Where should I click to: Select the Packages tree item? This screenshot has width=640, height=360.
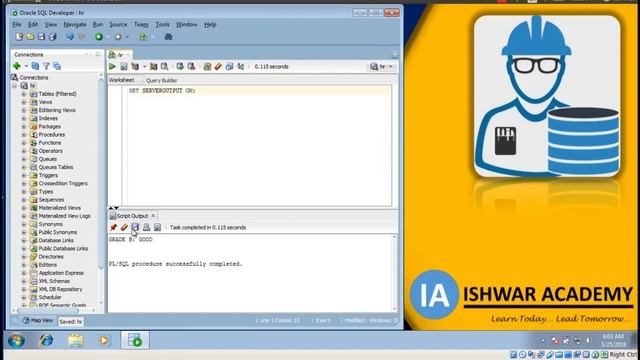click(49, 127)
